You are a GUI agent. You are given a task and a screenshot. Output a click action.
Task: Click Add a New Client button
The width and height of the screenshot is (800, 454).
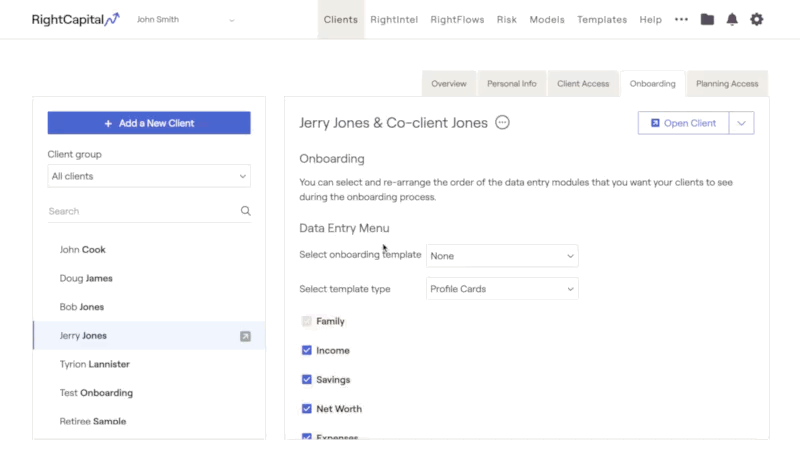pyautogui.click(x=149, y=123)
